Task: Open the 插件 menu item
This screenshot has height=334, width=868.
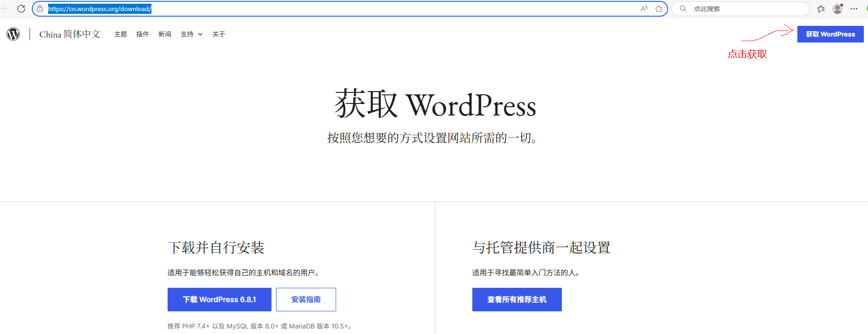Action: click(143, 34)
